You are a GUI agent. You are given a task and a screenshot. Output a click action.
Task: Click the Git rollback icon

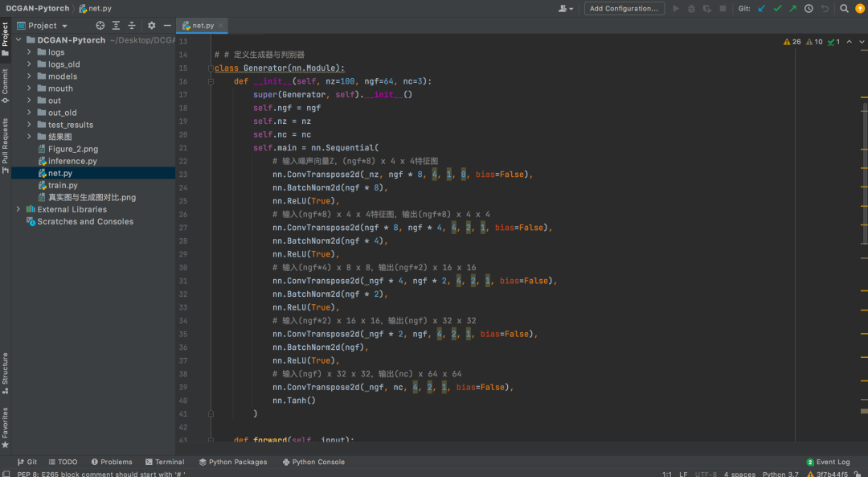(x=825, y=8)
